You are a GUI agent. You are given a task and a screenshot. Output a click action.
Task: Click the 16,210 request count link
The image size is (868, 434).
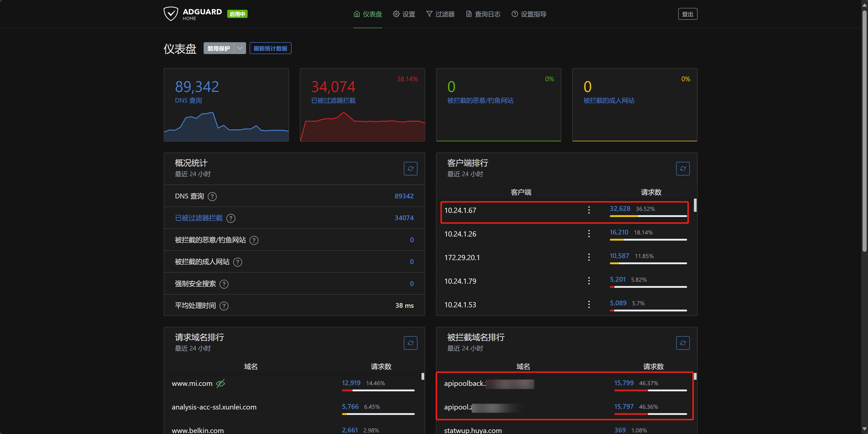tap(619, 232)
